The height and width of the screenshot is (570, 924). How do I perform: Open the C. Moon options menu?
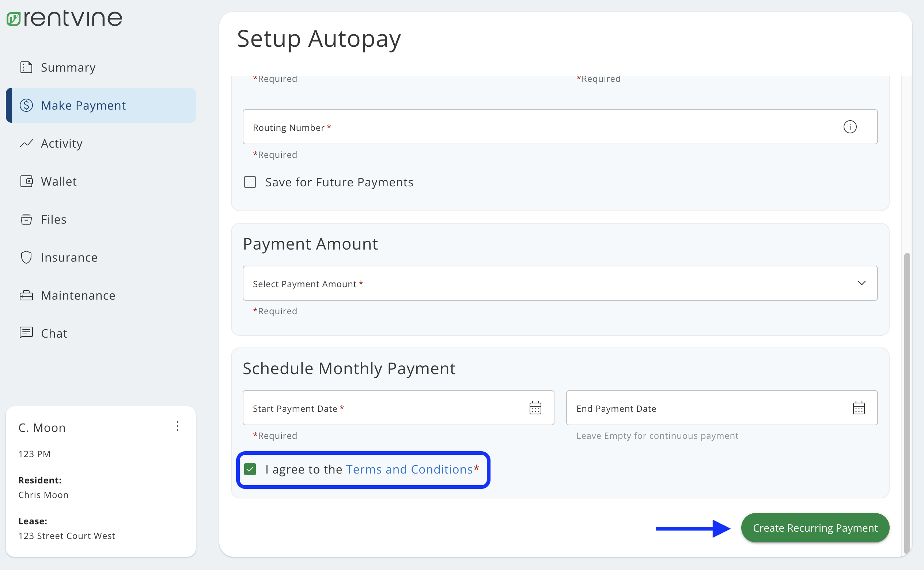[178, 426]
